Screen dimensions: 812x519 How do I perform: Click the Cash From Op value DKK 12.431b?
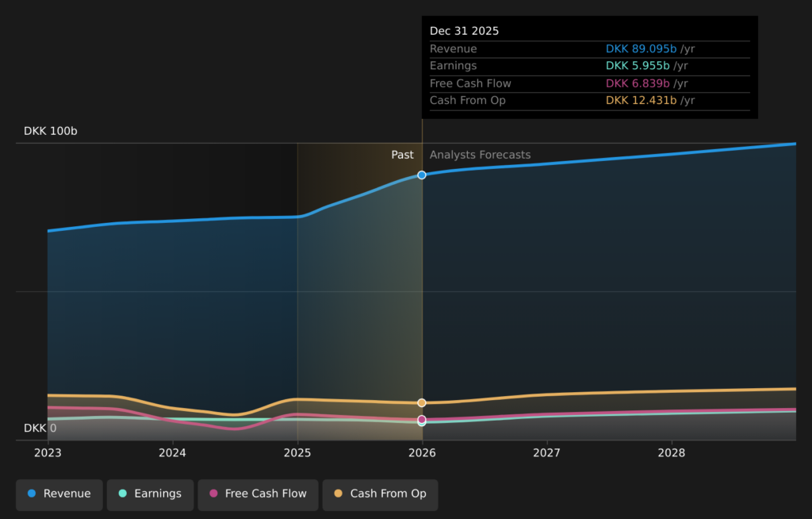pyautogui.click(x=641, y=101)
